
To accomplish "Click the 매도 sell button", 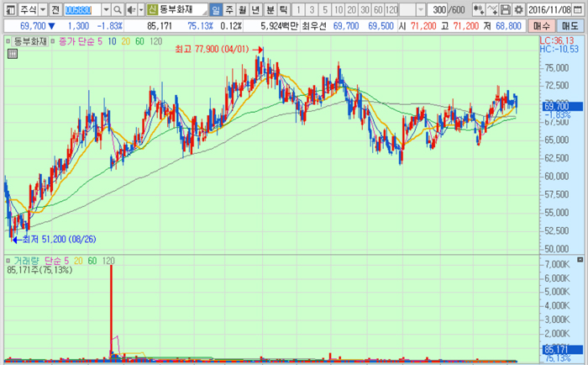I will click(x=571, y=26).
